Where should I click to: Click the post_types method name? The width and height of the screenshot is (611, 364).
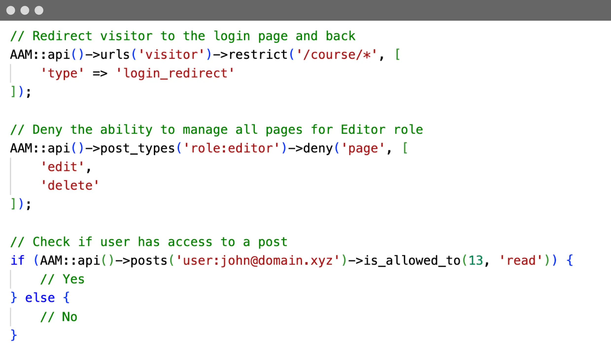tap(137, 149)
